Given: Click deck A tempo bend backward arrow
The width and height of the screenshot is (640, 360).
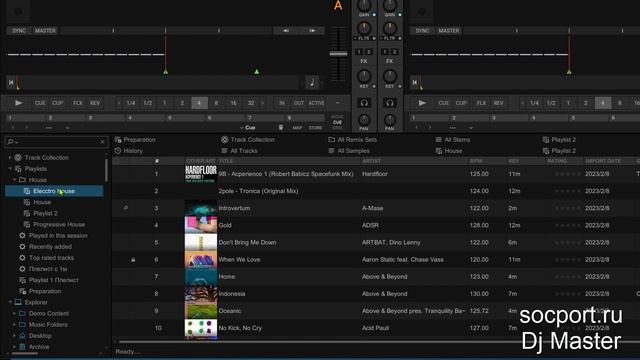Looking at the screenshot, I should click(x=286, y=31).
